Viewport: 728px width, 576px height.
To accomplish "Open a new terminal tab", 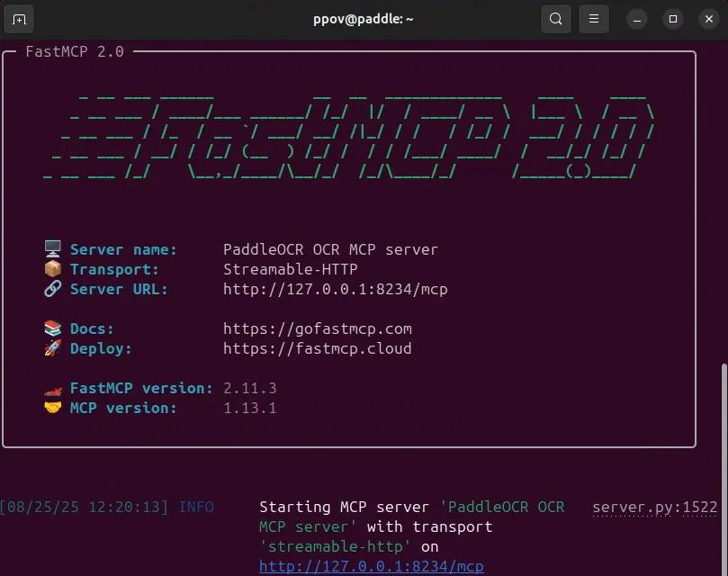I will pos(19,19).
